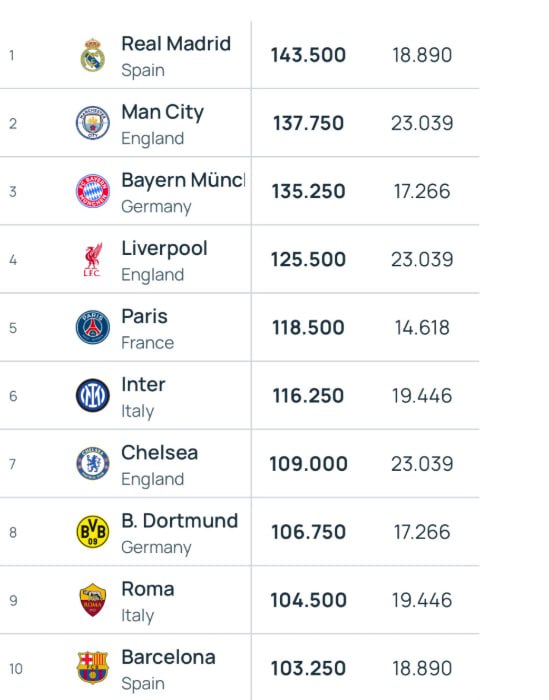Viewport: 549px width, 700px height.
Task: Click the Real Madrid club crest
Action: tap(93, 55)
